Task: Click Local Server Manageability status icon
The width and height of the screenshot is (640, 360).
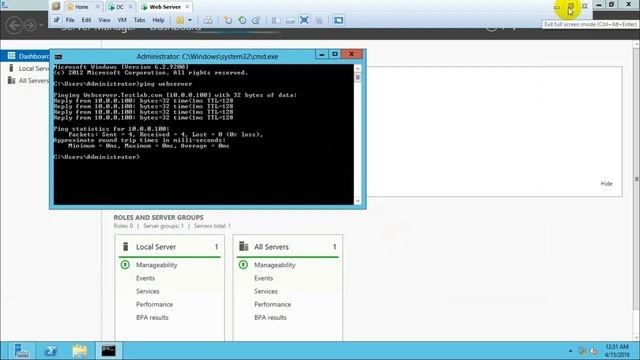Action: (125, 265)
